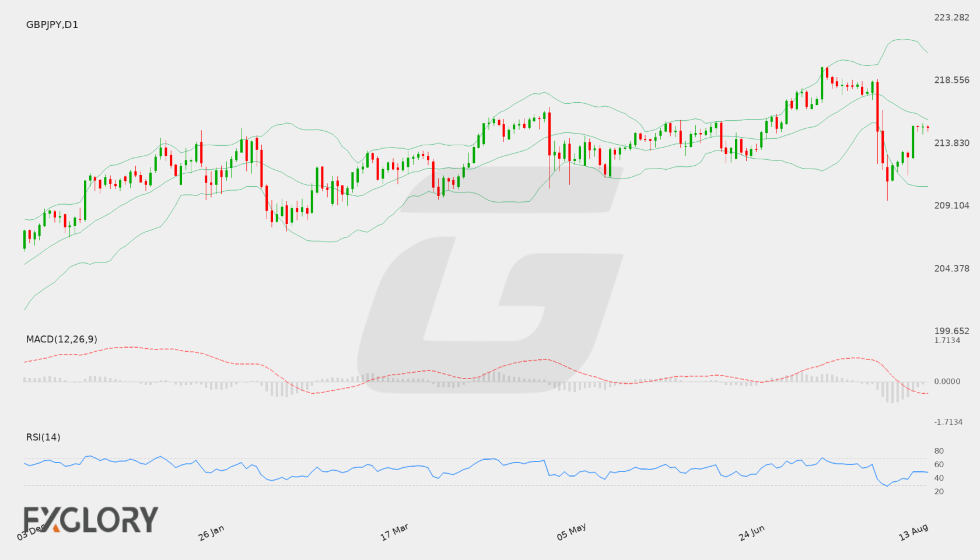Click the RSI 60 level label
Image resolution: width=980 pixels, height=560 pixels.
939,464
